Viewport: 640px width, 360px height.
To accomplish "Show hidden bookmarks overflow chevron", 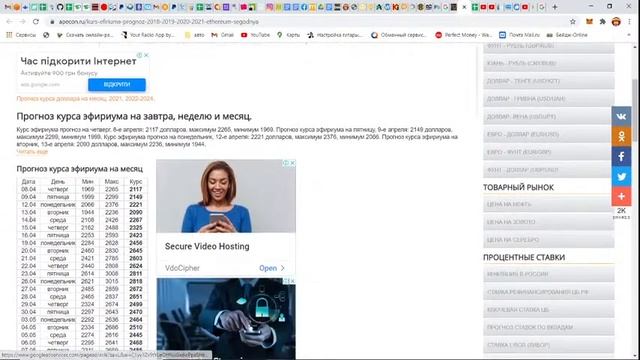I will (x=629, y=35).
